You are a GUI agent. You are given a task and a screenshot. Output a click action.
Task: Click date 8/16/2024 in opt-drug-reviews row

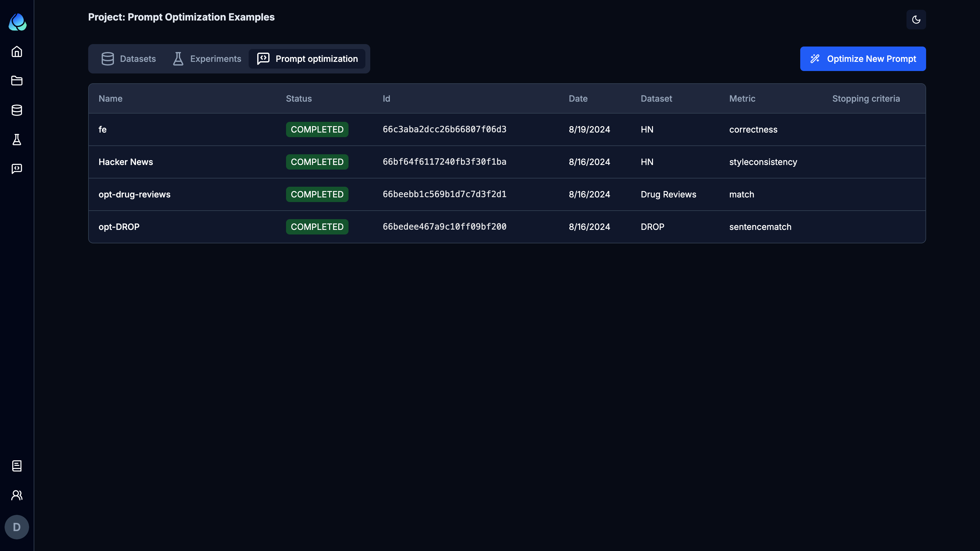(x=589, y=194)
